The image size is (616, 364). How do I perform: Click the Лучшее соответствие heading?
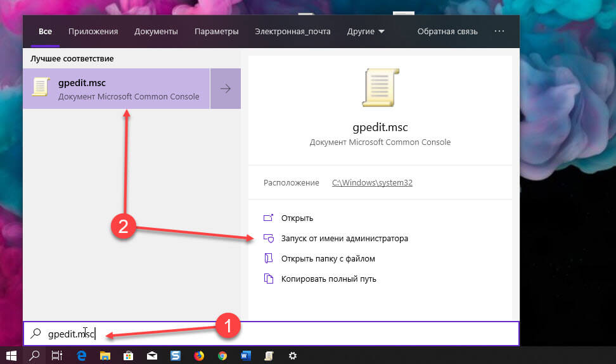[x=72, y=58]
